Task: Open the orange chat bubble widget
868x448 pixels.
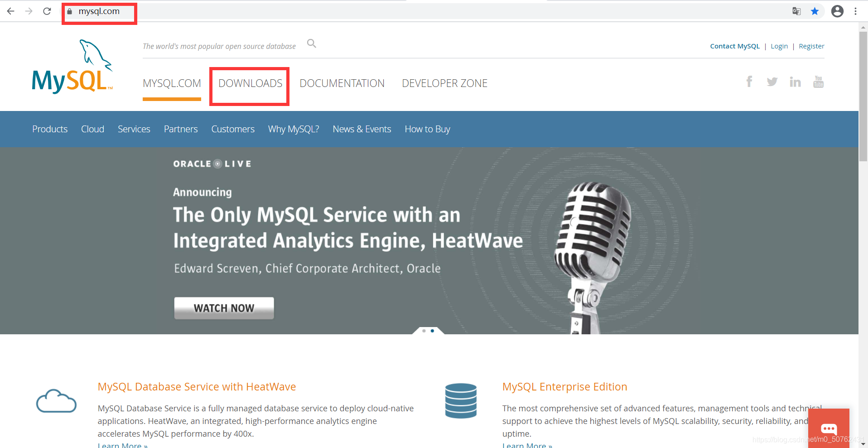Action: point(829,428)
